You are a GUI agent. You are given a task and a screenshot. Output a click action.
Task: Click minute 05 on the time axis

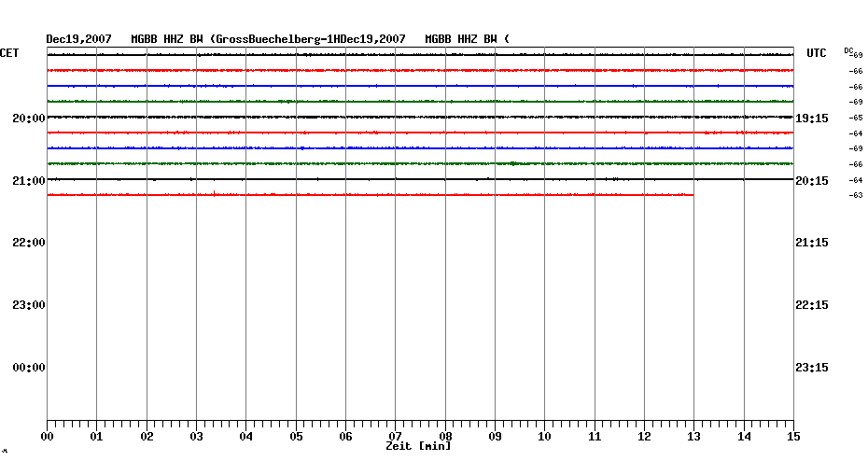click(296, 436)
